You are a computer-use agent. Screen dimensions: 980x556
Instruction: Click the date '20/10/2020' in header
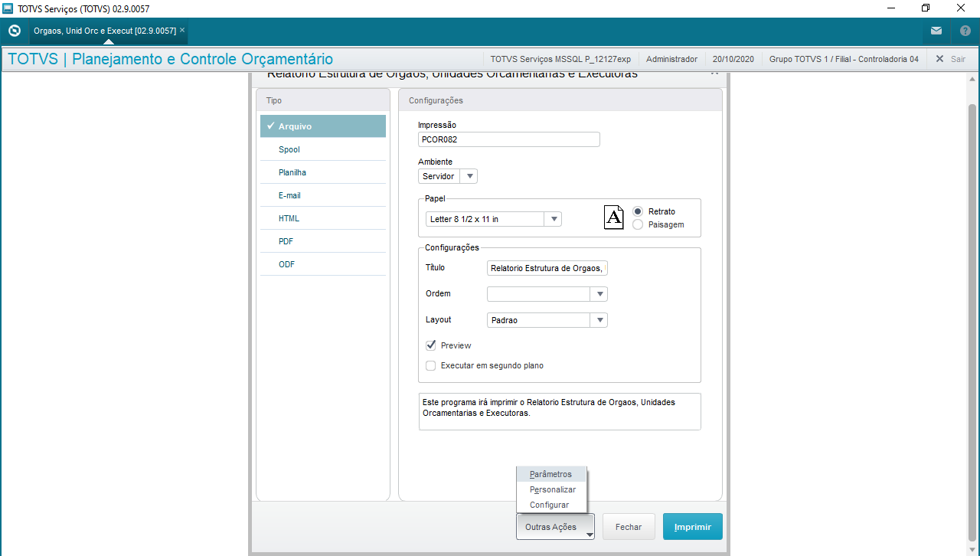coord(733,59)
